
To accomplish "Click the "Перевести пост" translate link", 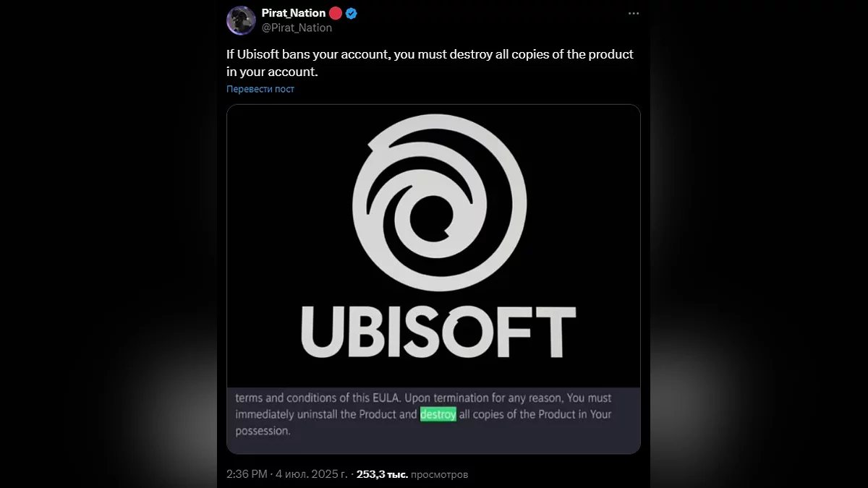I will click(x=260, y=89).
